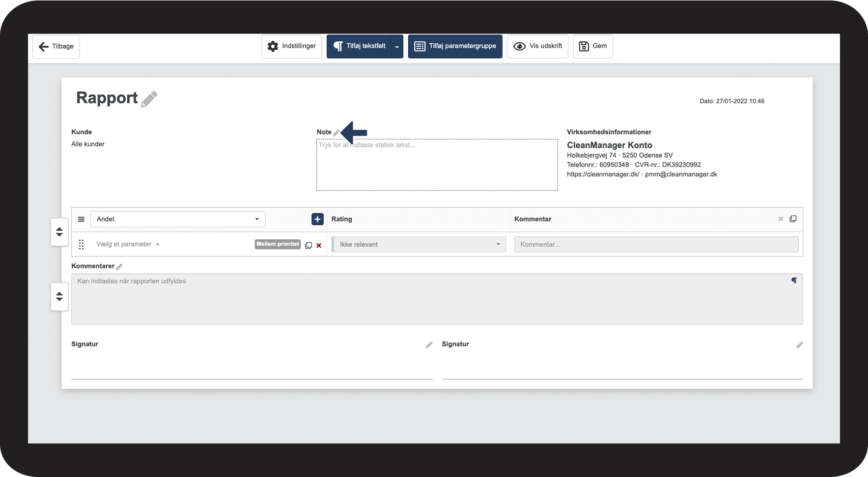Screen dimensions: 868x477
Task: Add parameter with the blue plus icon
Action: click(317, 219)
